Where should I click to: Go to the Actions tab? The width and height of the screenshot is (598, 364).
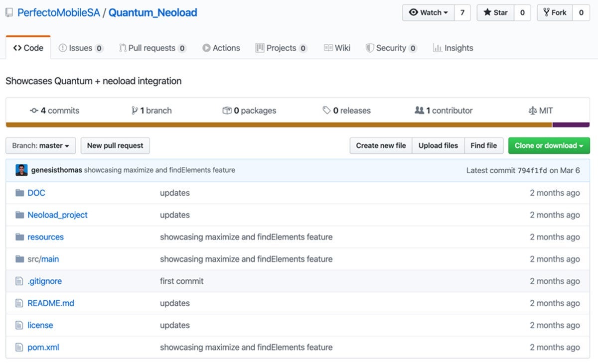(221, 48)
